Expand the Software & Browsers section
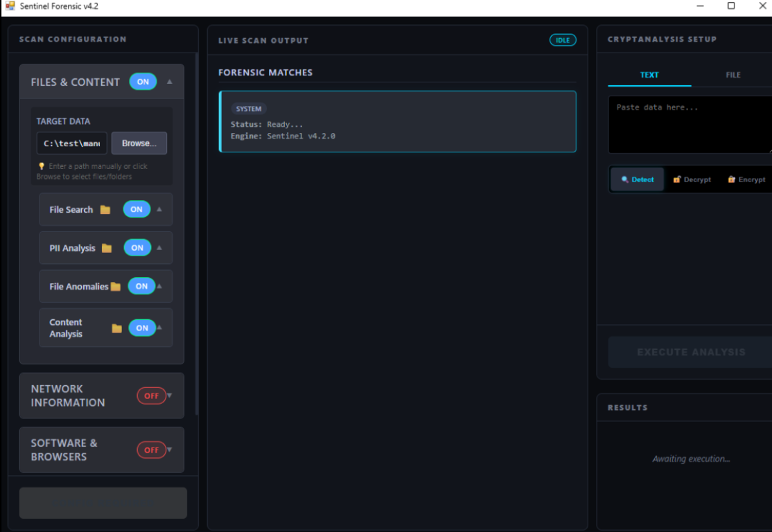The image size is (772, 532). click(x=169, y=450)
